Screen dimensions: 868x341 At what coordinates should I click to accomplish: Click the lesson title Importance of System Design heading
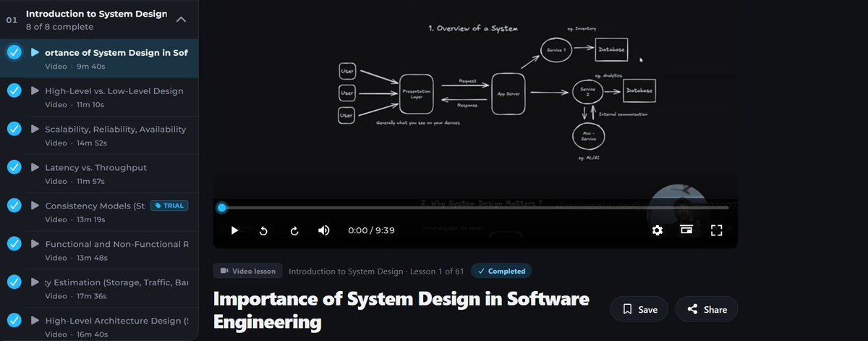[x=401, y=310]
